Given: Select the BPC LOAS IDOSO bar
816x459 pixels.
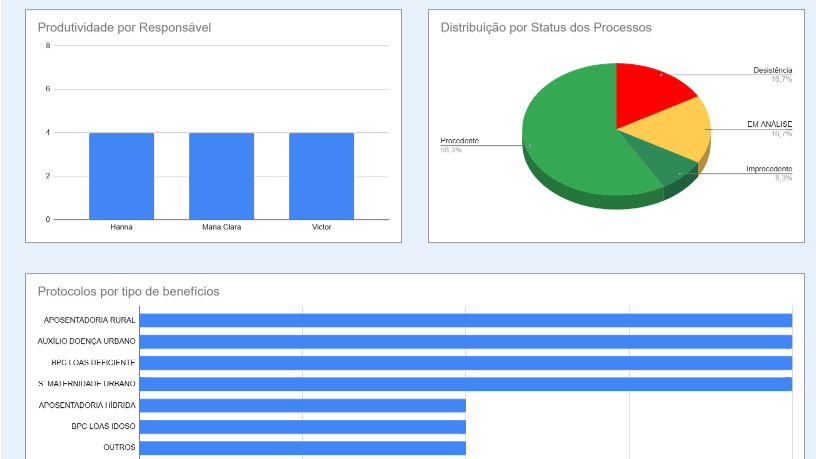Looking at the screenshot, I should click(x=302, y=426).
